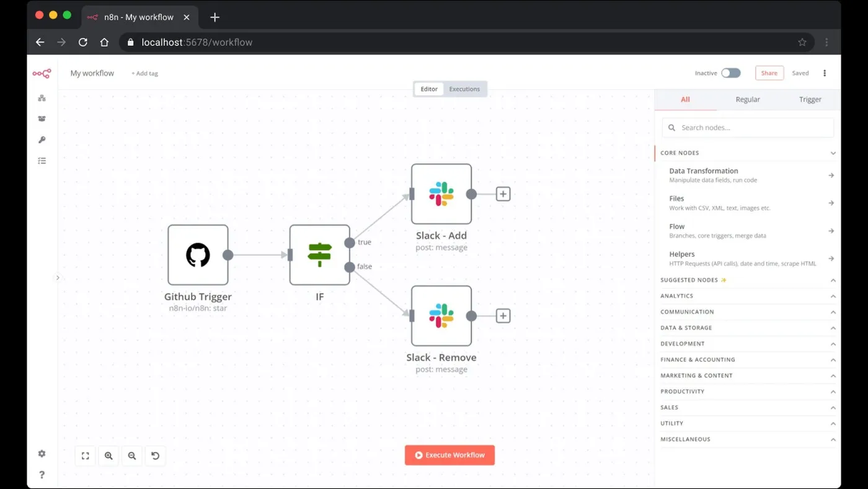The image size is (868, 489).
Task: Open the Executions list icon in sidebar
Action: pos(42,161)
